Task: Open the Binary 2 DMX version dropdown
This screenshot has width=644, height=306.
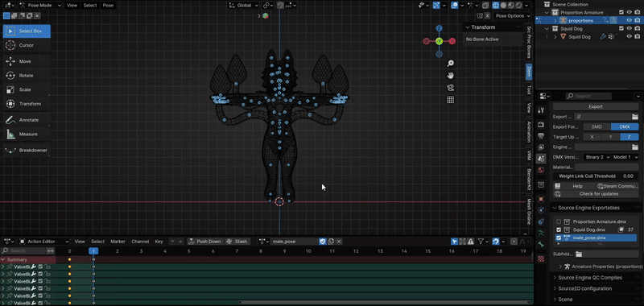Action: click(597, 157)
